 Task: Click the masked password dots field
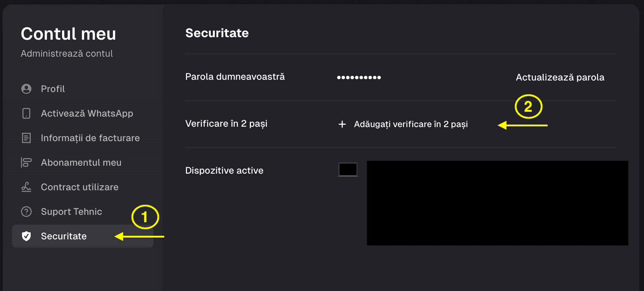[x=359, y=77]
